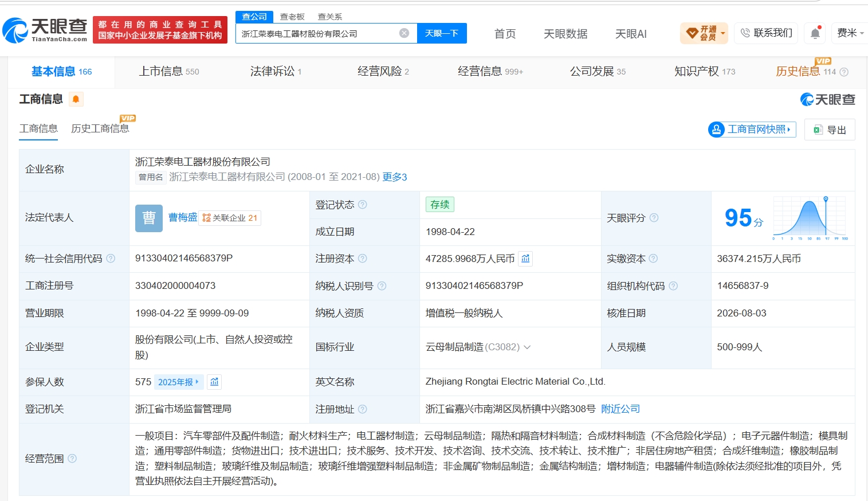Image resolution: width=868 pixels, height=501 pixels.
Task: Open the 天眼AI menu item
Action: pos(631,34)
